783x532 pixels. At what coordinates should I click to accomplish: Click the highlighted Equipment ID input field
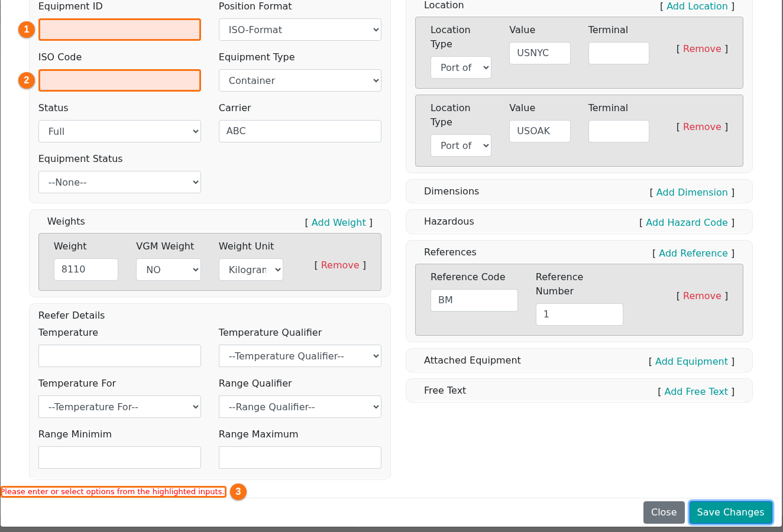tap(119, 30)
